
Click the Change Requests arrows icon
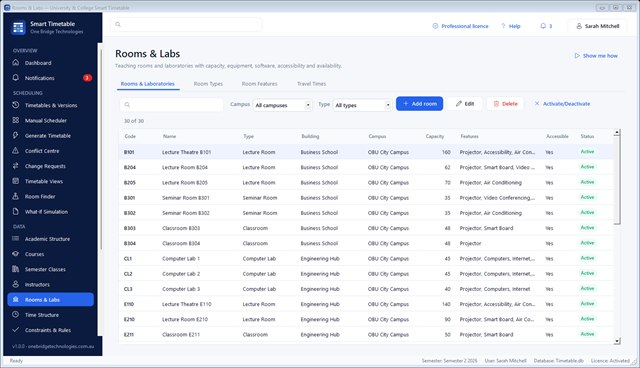click(16, 166)
